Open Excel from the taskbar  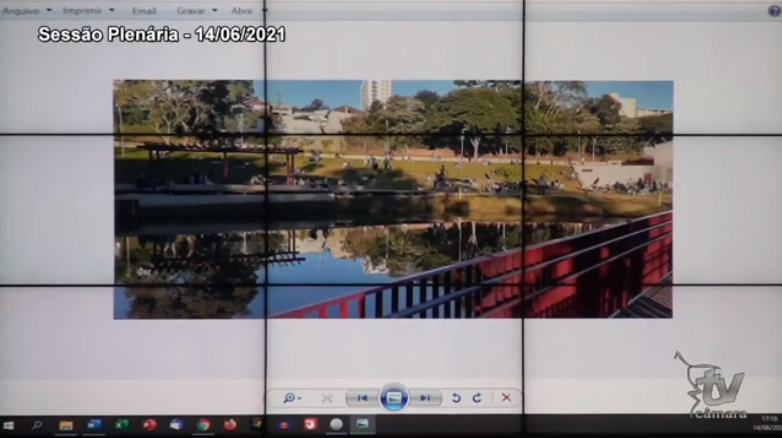121,425
